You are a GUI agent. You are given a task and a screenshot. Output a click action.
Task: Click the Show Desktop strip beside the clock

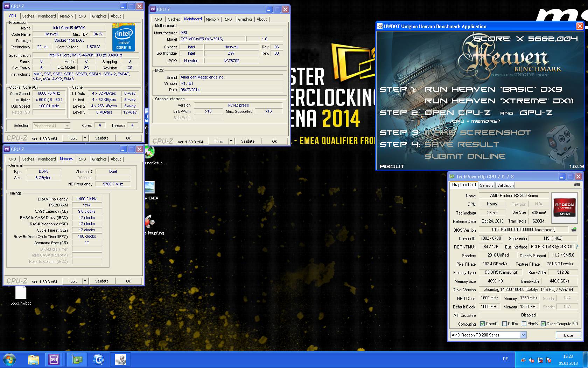pos(585,360)
